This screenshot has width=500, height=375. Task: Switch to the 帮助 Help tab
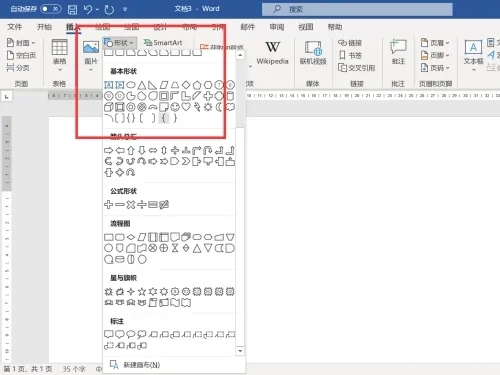click(x=335, y=27)
